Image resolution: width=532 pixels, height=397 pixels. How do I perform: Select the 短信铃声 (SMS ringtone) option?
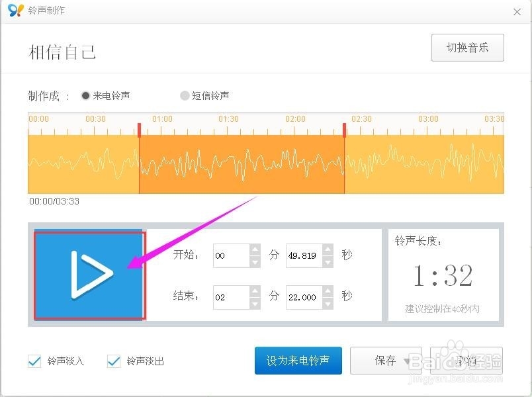point(185,95)
